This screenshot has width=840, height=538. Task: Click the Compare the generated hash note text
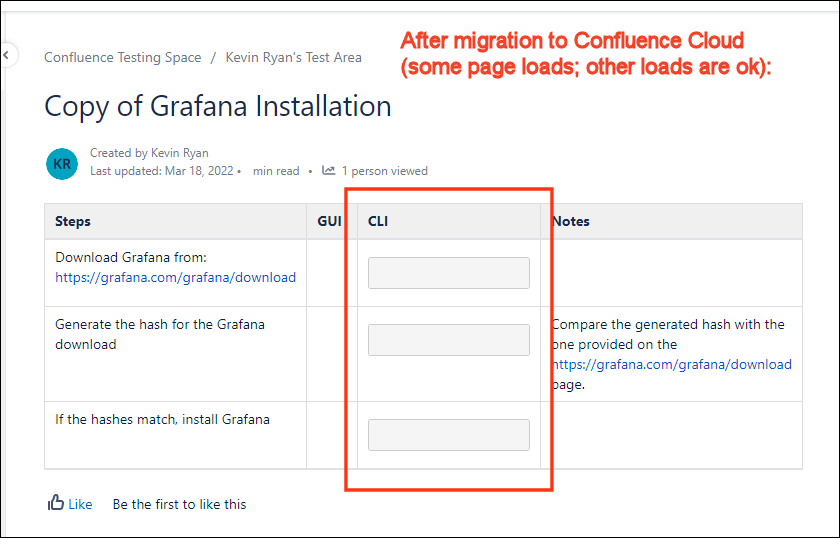pos(672,354)
